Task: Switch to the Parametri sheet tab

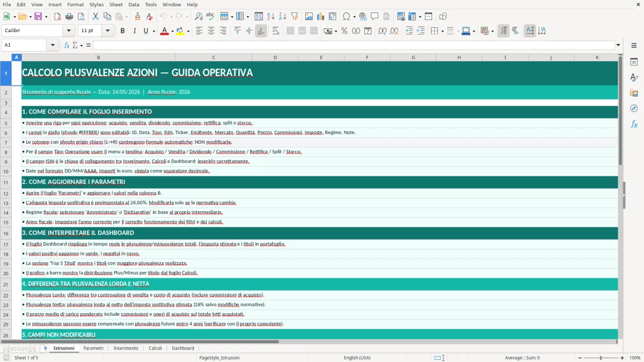Action: point(93,348)
